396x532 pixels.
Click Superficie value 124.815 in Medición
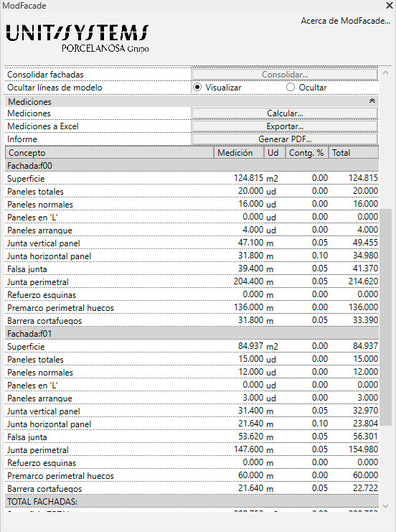tap(248, 178)
